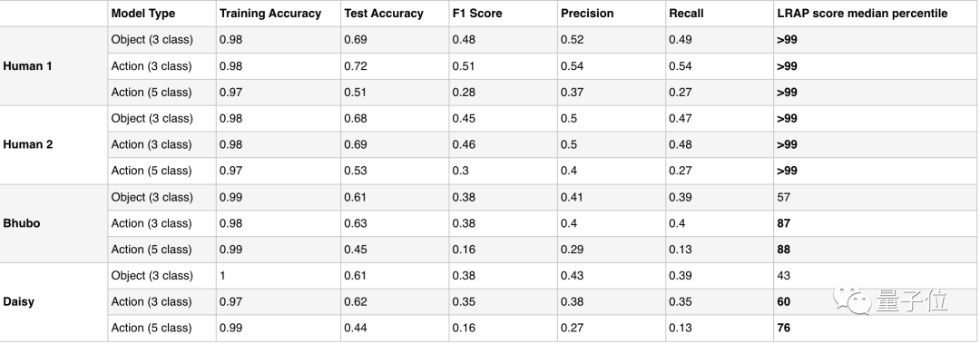
Task: Select Human 1 test accuracy 0.72
Action: click(x=355, y=65)
